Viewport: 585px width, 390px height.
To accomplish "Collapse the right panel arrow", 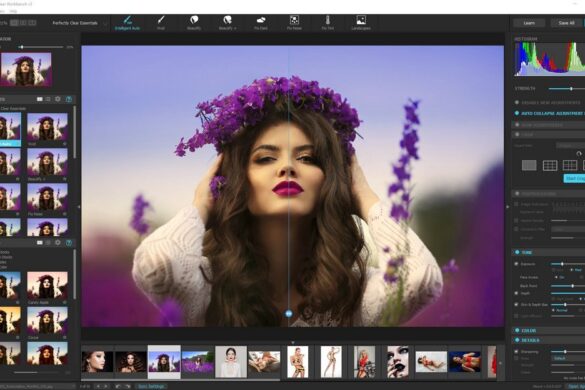I will click(x=507, y=206).
